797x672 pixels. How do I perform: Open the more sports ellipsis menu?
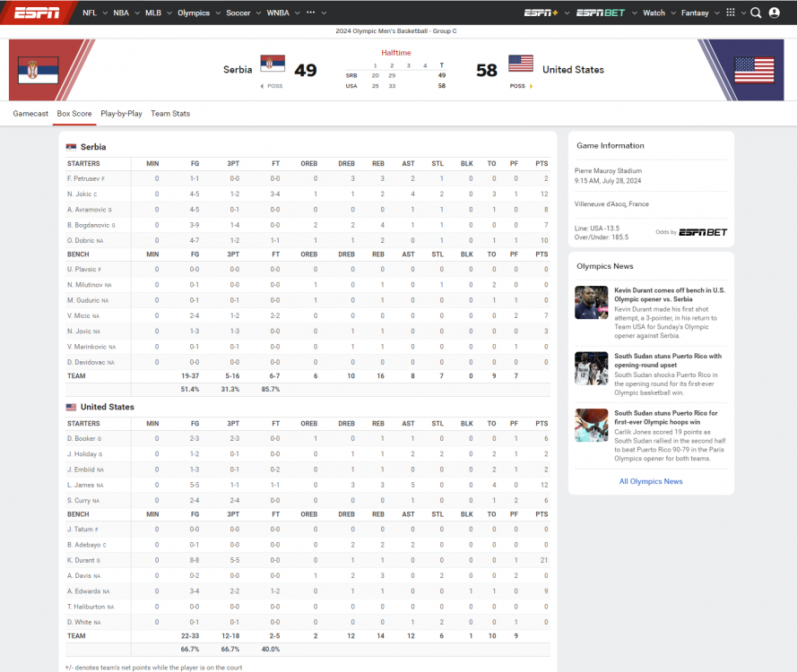(311, 13)
